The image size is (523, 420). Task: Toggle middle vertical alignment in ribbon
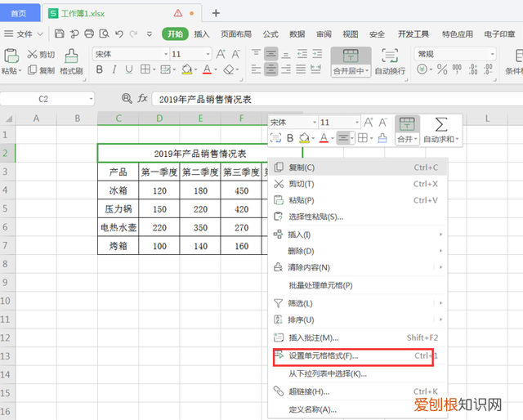point(270,54)
